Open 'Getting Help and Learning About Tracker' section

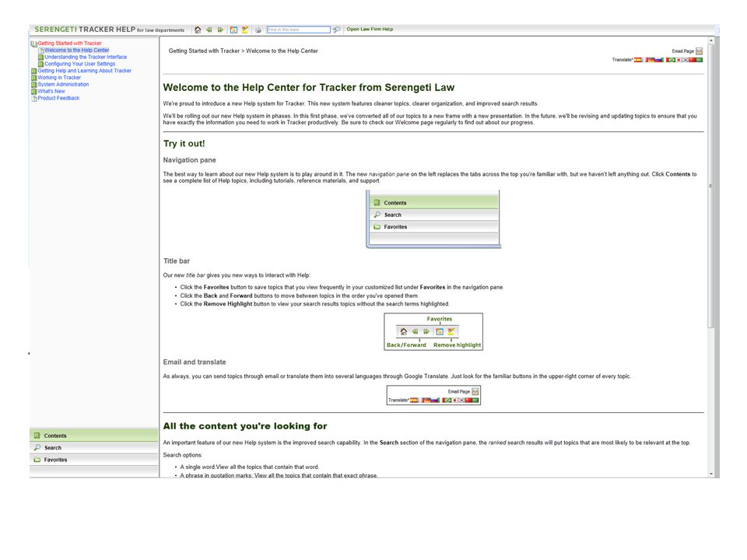click(84, 71)
